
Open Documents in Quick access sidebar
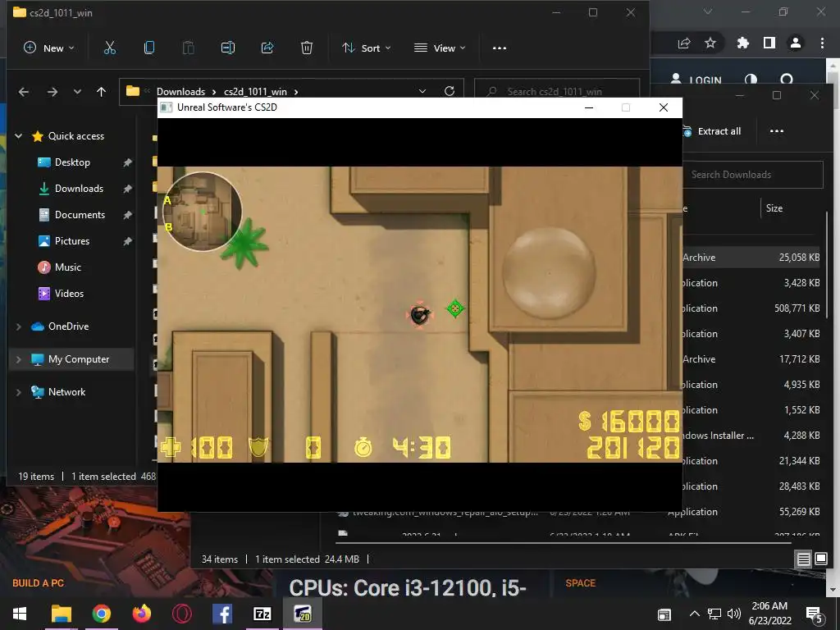[x=80, y=215]
